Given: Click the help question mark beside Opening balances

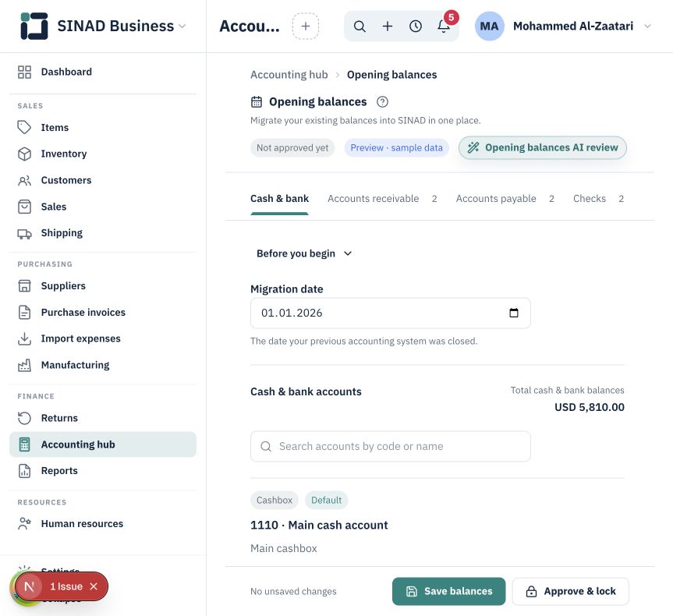Looking at the screenshot, I should (x=382, y=101).
